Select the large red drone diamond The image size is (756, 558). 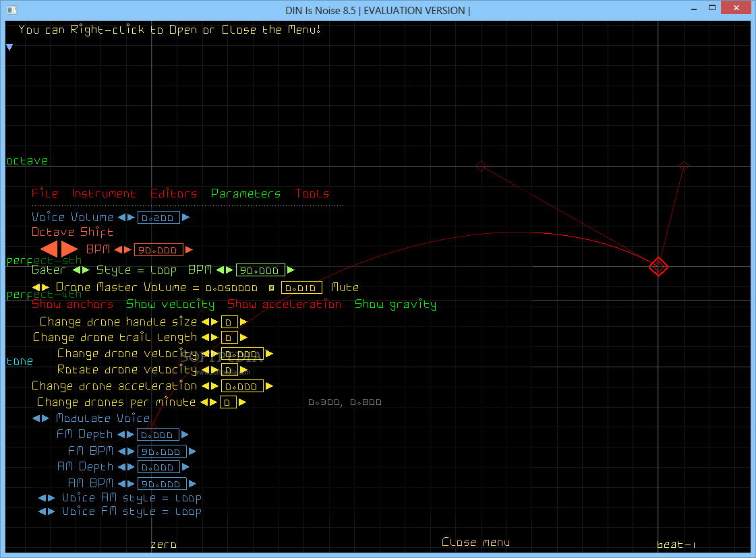coord(658,266)
